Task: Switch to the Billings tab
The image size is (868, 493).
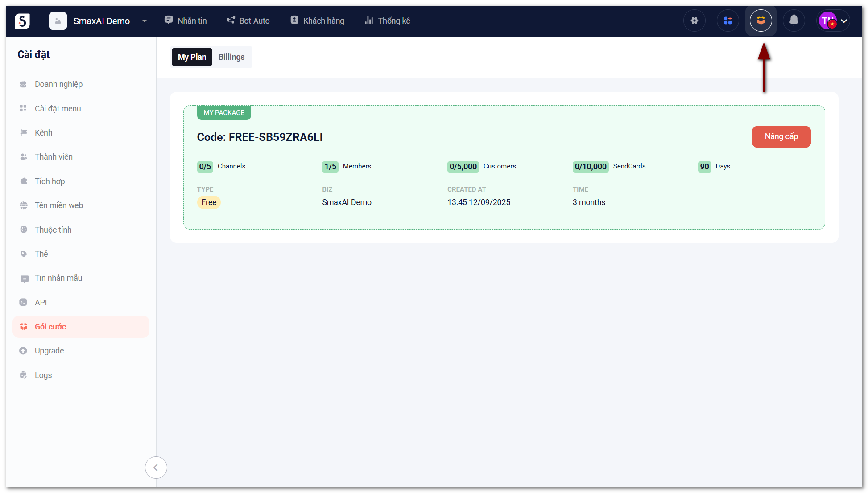Action: (x=231, y=57)
